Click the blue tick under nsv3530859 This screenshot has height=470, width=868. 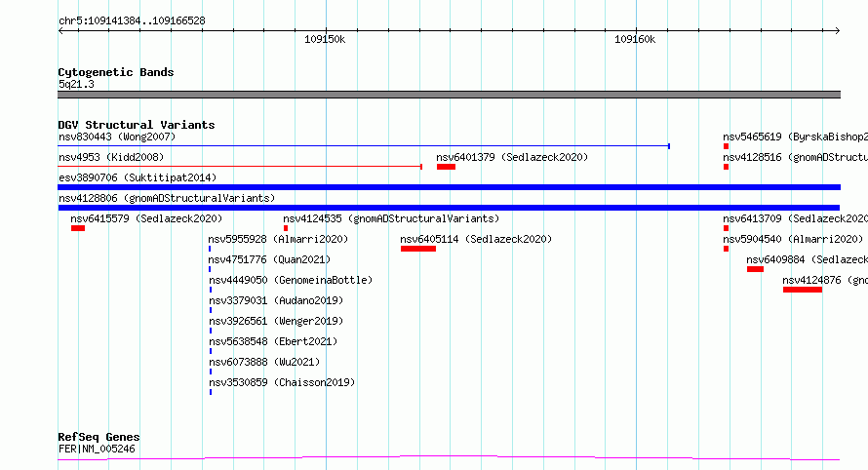211,392
